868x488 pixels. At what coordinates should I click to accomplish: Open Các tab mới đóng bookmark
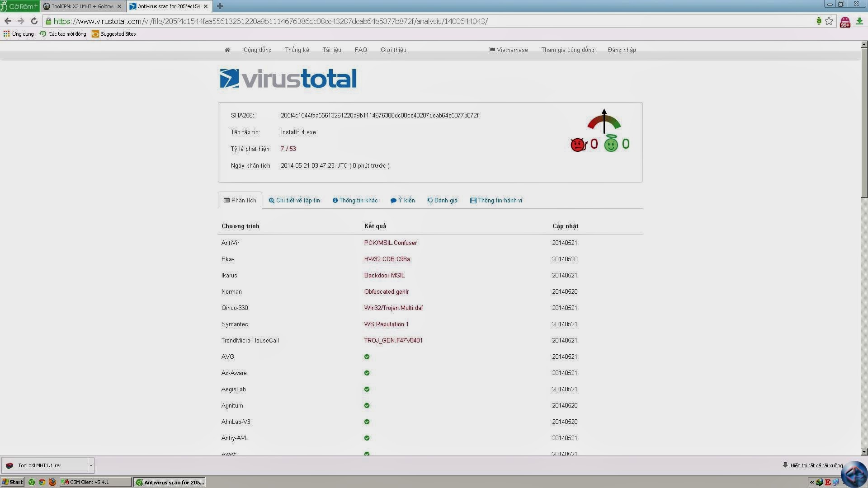coord(63,34)
